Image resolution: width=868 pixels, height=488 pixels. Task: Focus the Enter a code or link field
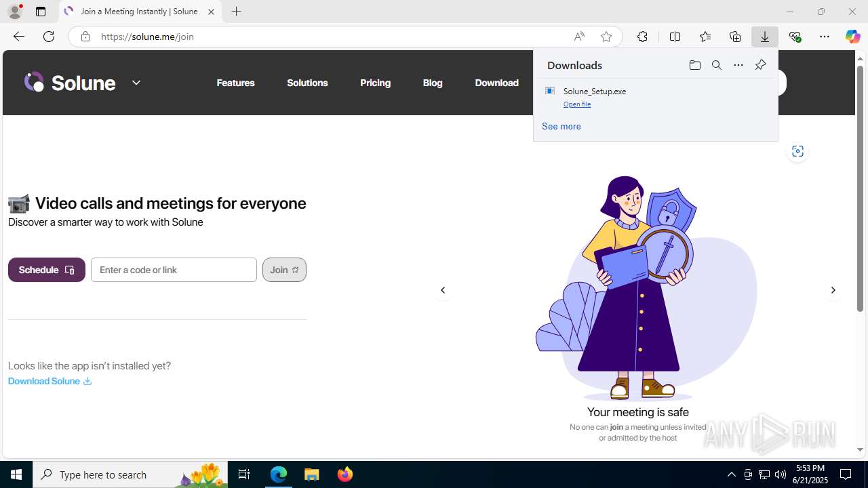coord(174,270)
